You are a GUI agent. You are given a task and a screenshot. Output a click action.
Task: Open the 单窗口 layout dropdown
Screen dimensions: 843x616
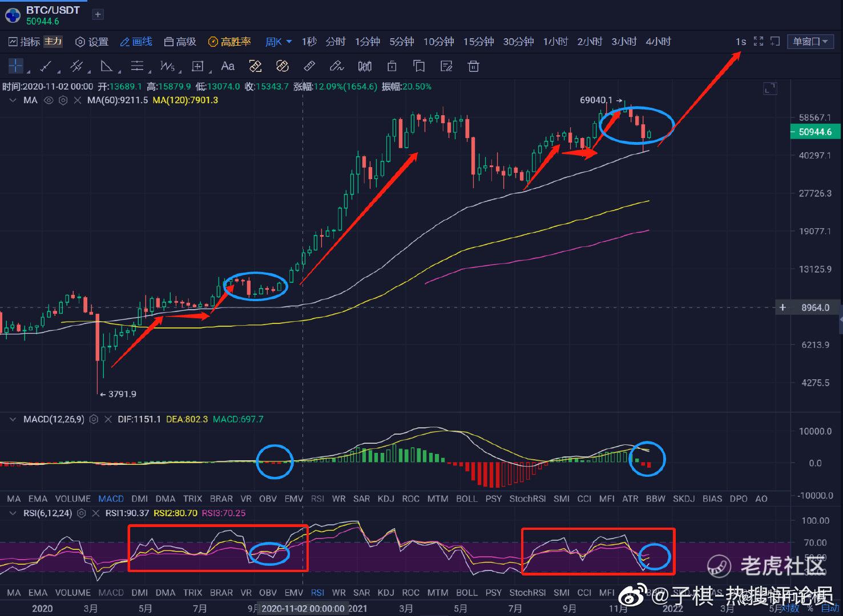(810, 41)
